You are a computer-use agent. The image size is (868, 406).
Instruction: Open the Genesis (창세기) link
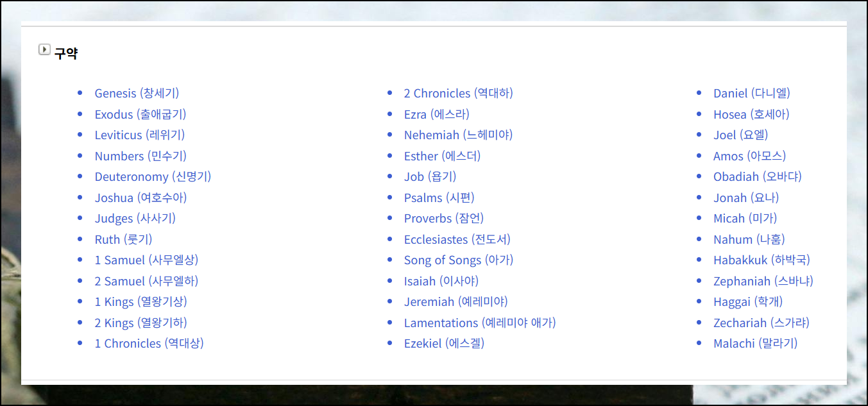137,93
